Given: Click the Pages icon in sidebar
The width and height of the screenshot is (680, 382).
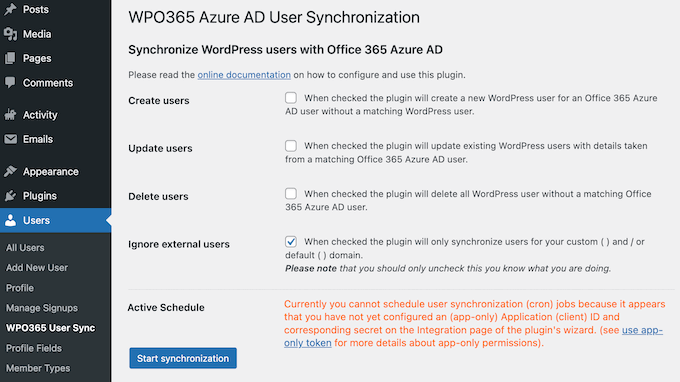Looking at the screenshot, I should [x=10, y=58].
